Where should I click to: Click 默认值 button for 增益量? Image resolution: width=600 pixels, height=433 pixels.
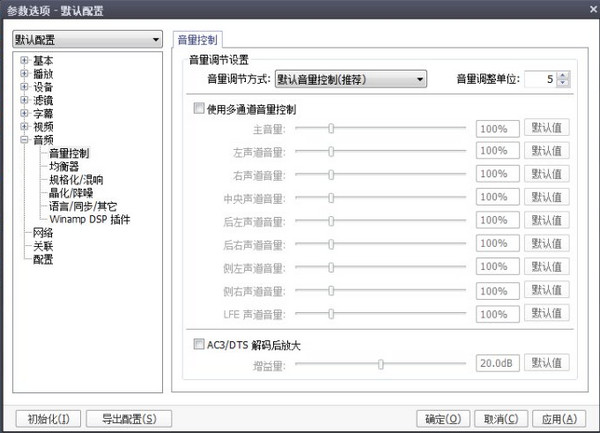[546, 362]
